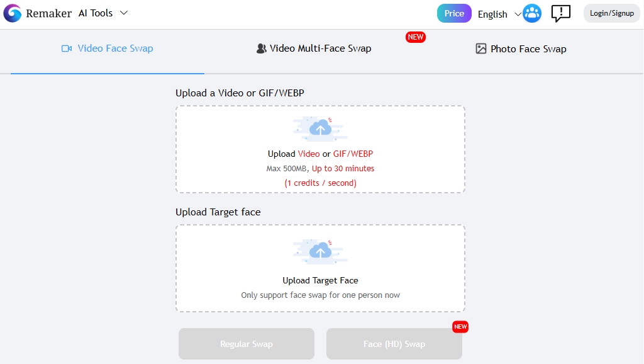The width and height of the screenshot is (644, 364).
Task: Click the multi-person icon beside Video Multi-Face Swap
Action: pyautogui.click(x=260, y=48)
